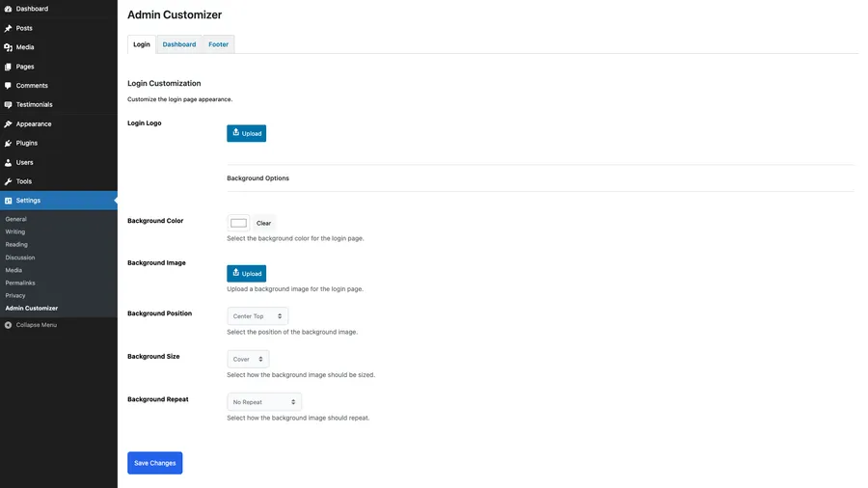868x488 pixels.
Task: Click the Background Image label
Action: click(x=156, y=263)
